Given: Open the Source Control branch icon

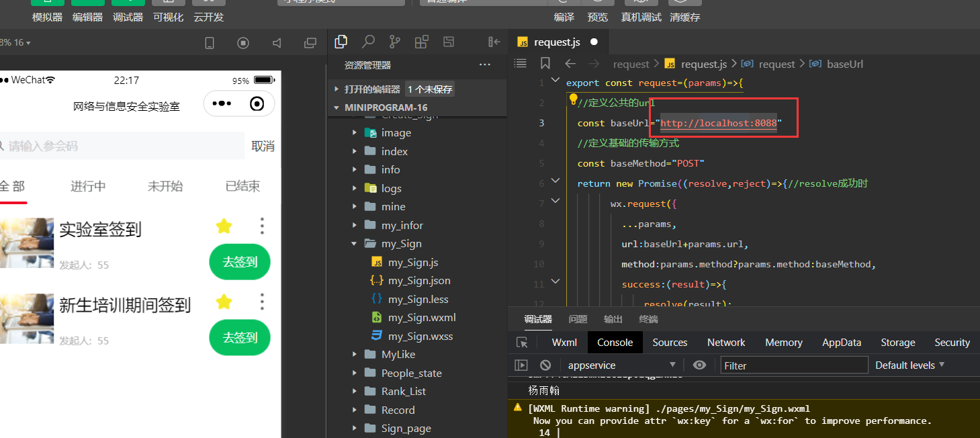Looking at the screenshot, I should [395, 41].
